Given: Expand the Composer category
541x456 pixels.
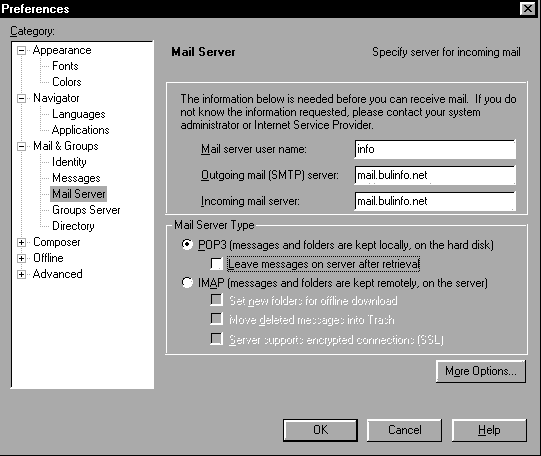Looking at the screenshot, I should coord(21,242).
